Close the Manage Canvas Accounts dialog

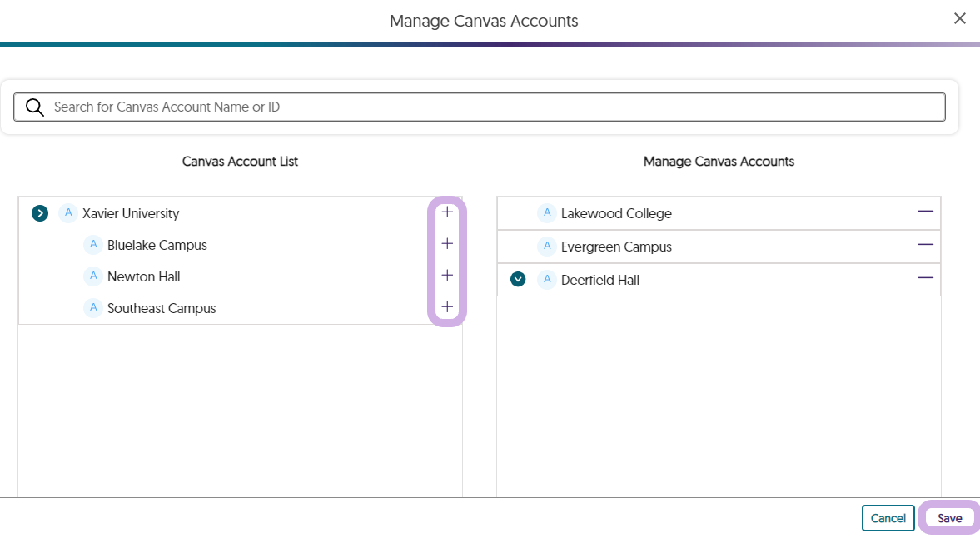pyautogui.click(x=959, y=18)
